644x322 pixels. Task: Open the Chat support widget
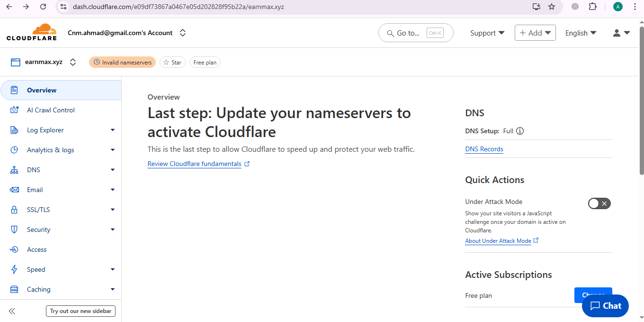[605, 306]
